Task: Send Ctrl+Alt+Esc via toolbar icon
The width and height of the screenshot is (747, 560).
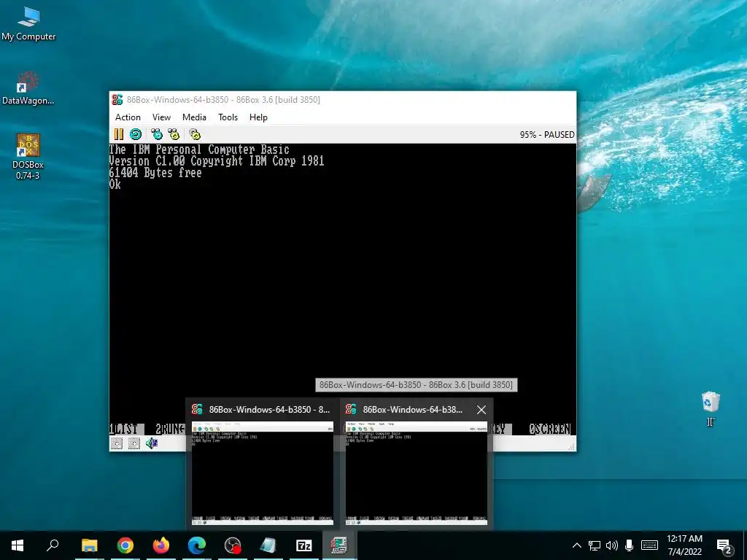Action: click(174, 134)
